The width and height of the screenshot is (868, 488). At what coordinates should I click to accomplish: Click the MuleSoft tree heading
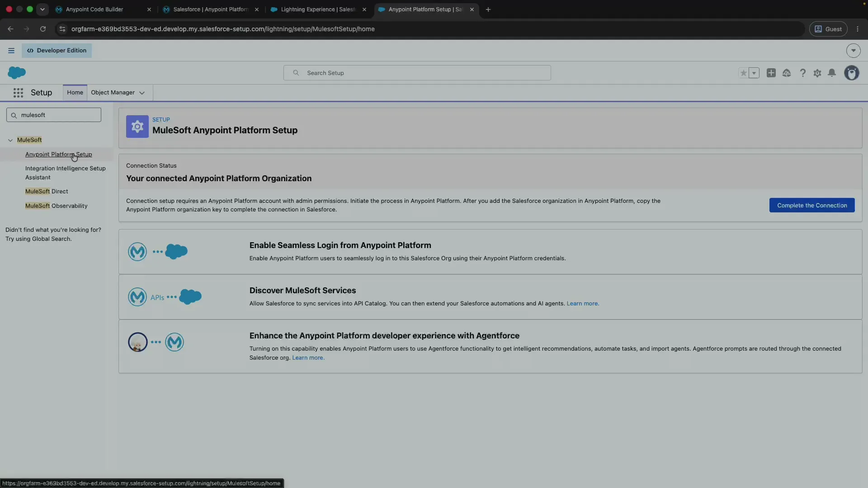[x=29, y=140]
